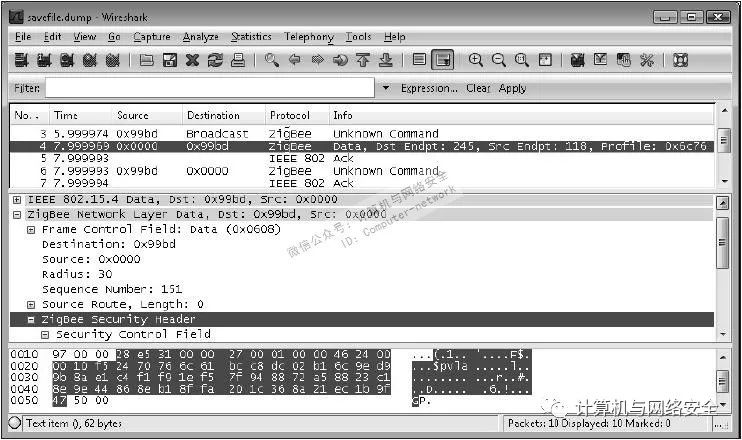Click the Filter: label button
This screenshot has height=440, width=742.
(27, 88)
